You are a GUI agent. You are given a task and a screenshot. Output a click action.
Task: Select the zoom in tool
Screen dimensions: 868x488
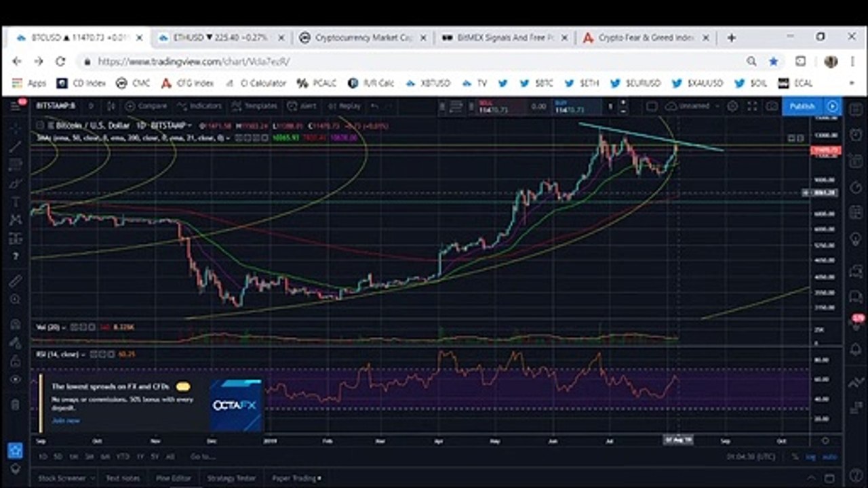click(16, 300)
